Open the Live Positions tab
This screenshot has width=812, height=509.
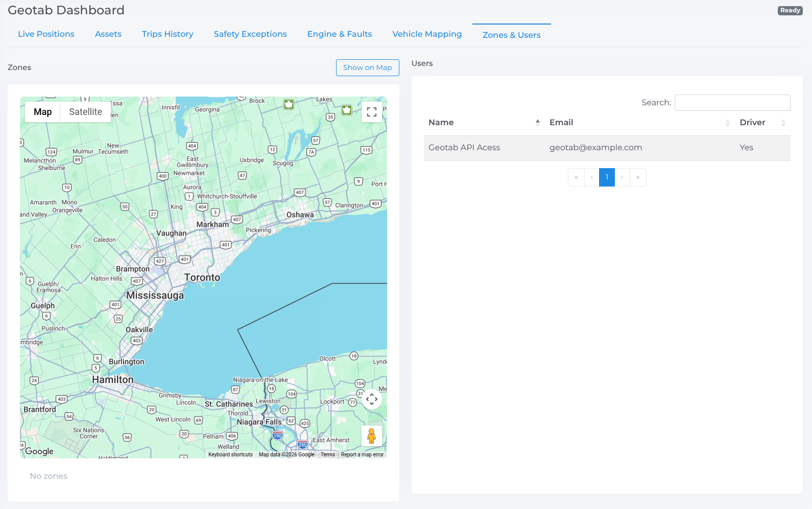[x=46, y=34]
